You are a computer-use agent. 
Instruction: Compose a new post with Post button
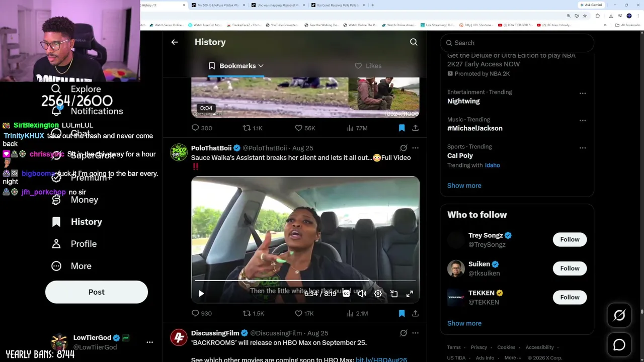click(x=97, y=292)
